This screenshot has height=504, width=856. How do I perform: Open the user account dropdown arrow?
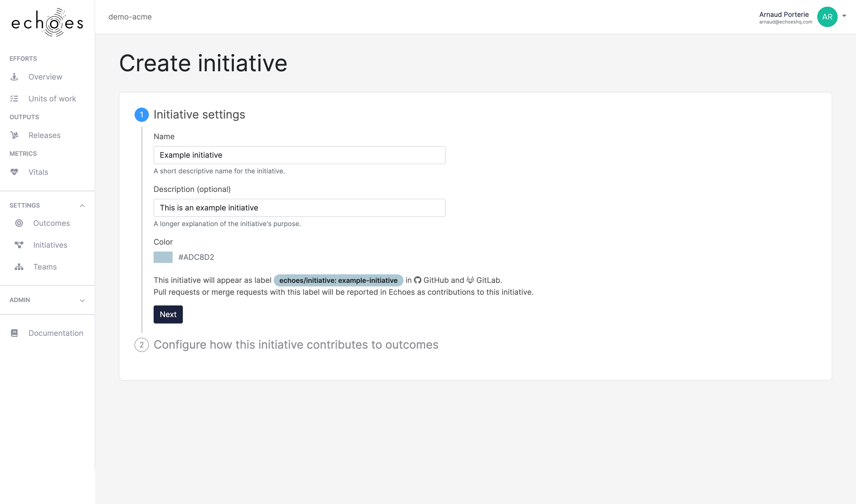click(x=844, y=16)
